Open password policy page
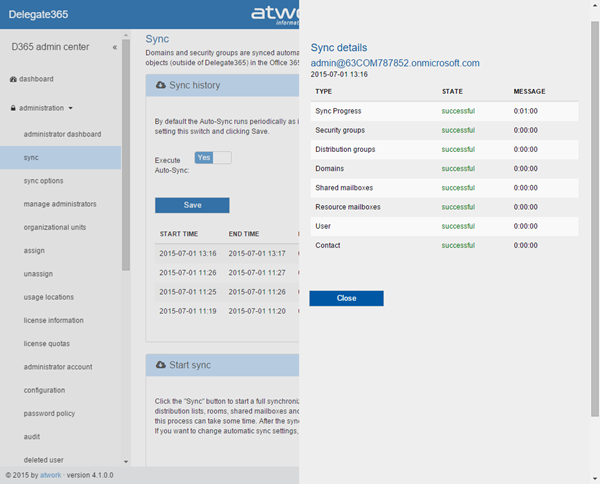The height and width of the screenshot is (484, 600). point(49,414)
